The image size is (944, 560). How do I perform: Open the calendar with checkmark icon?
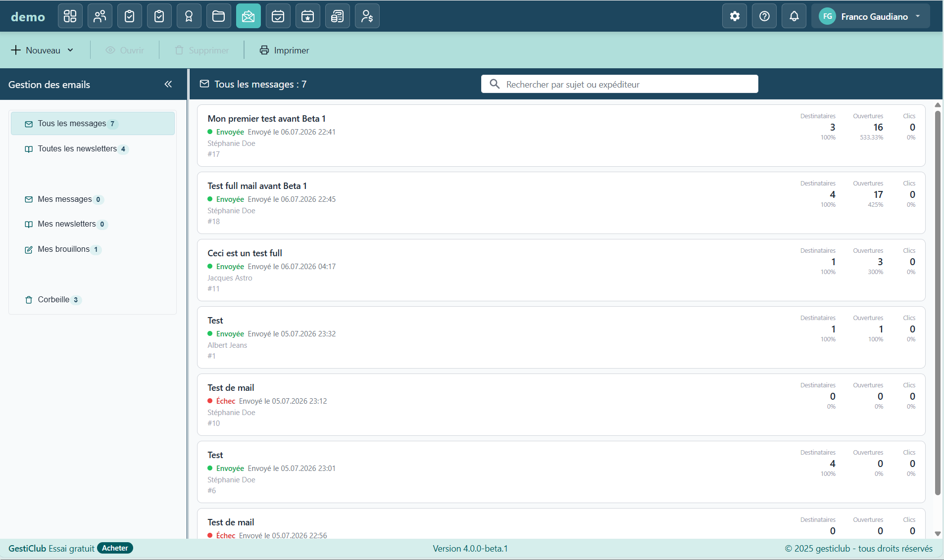278,16
